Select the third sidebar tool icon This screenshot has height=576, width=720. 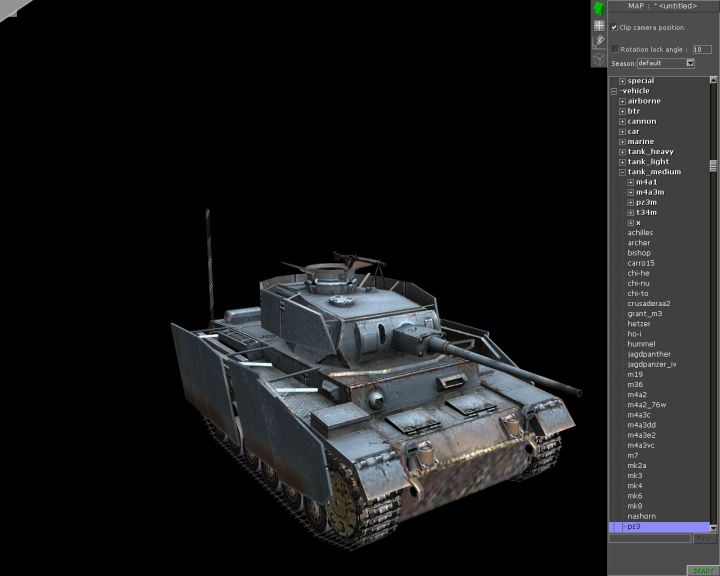tap(599, 42)
